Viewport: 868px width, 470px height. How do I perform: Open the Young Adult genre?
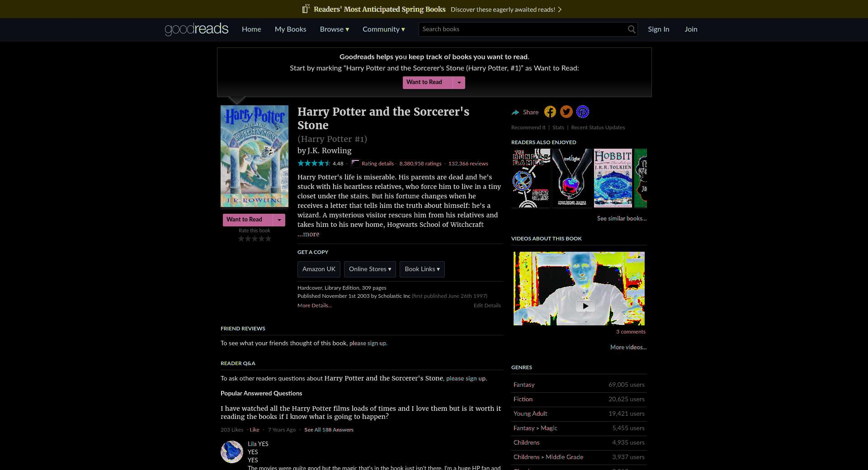pos(530,414)
